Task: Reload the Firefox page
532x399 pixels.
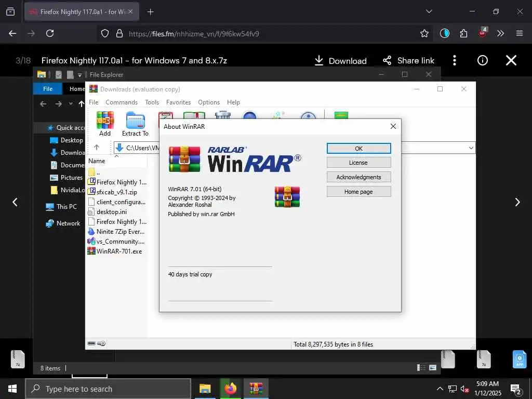Action: (50, 33)
